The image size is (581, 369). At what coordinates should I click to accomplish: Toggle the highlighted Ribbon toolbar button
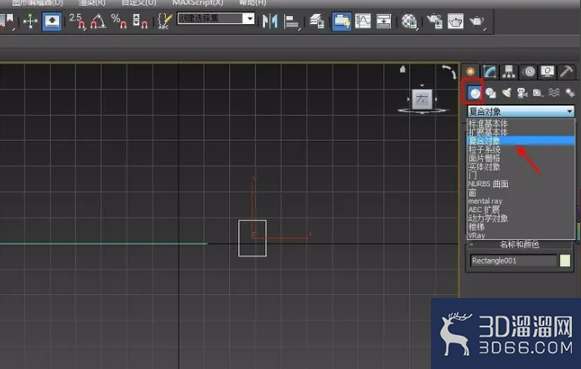[341, 21]
